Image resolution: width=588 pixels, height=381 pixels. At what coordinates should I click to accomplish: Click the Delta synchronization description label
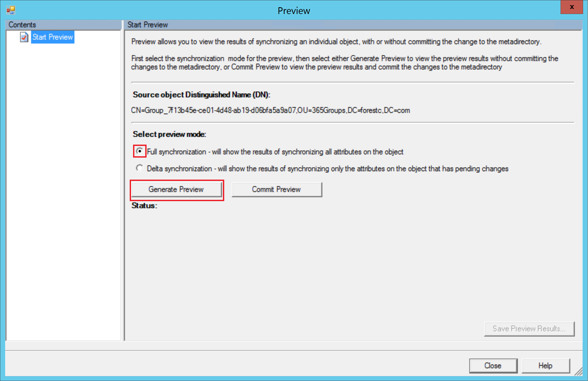coord(328,169)
